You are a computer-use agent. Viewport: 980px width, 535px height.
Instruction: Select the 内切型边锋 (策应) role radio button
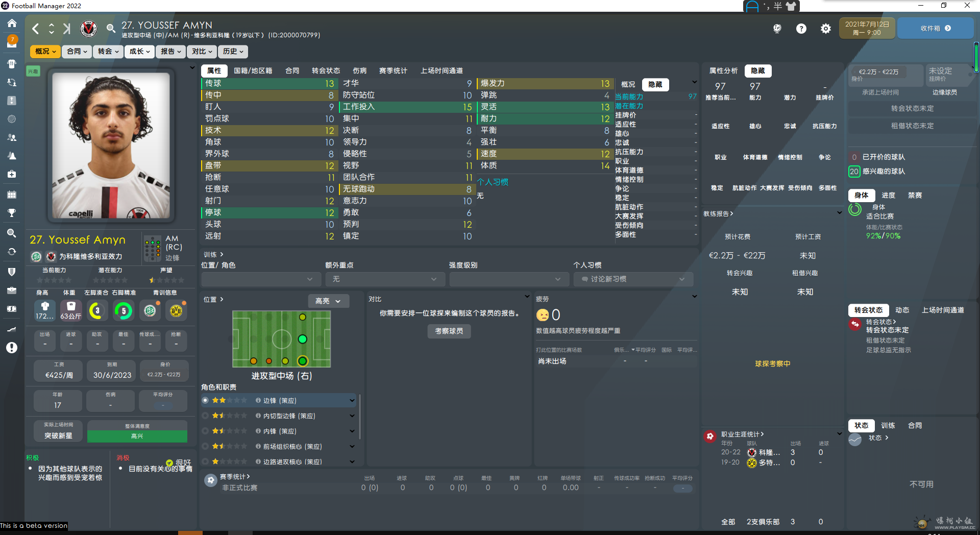(205, 416)
